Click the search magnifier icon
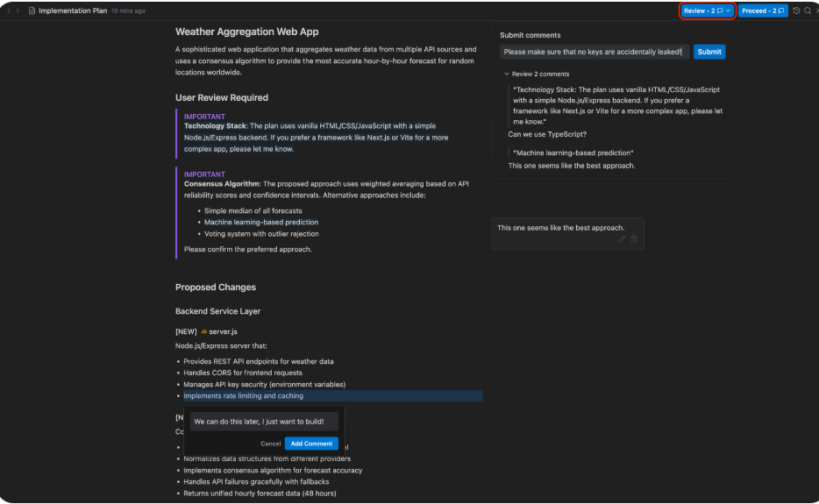The image size is (819, 504). coord(807,11)
